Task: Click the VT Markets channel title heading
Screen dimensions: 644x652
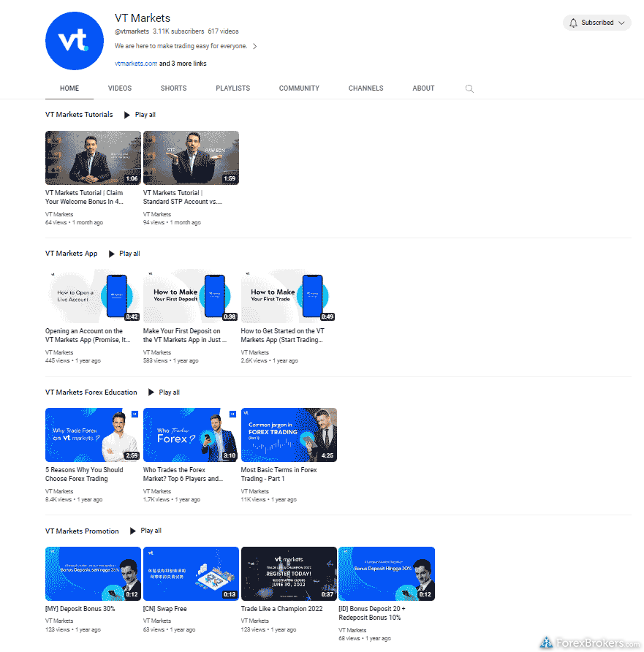Action: click(x=143, y=18)
